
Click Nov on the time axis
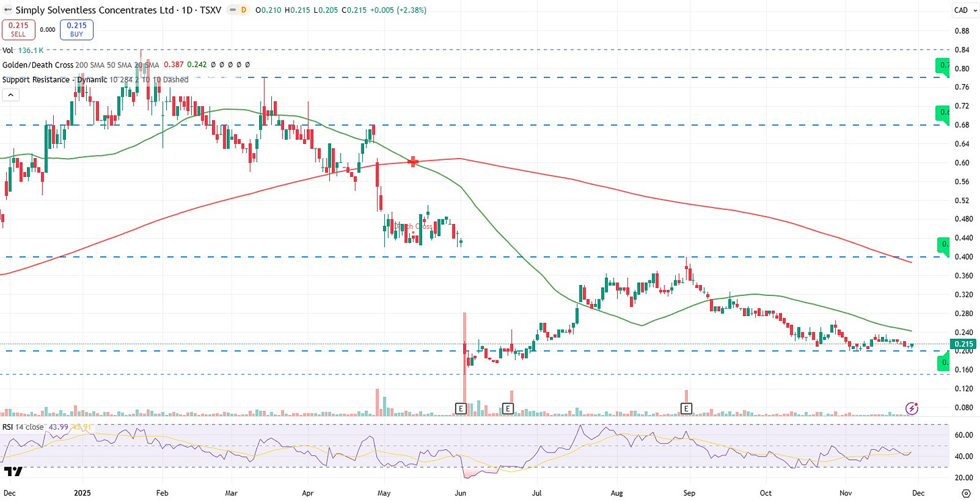(x=845, y=492)
